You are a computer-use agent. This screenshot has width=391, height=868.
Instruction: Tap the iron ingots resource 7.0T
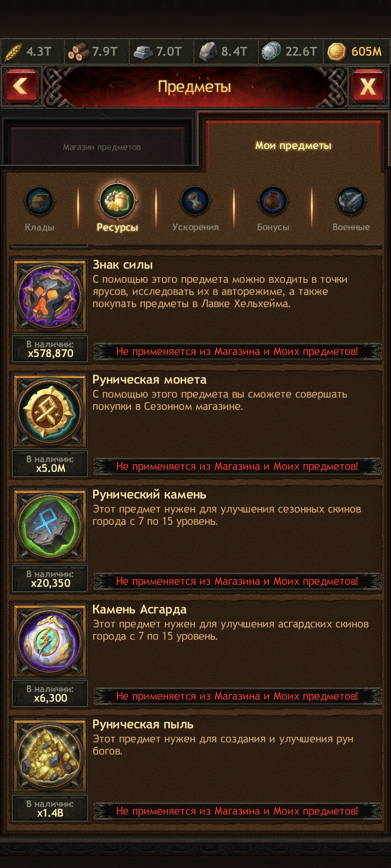click(161, 52)
